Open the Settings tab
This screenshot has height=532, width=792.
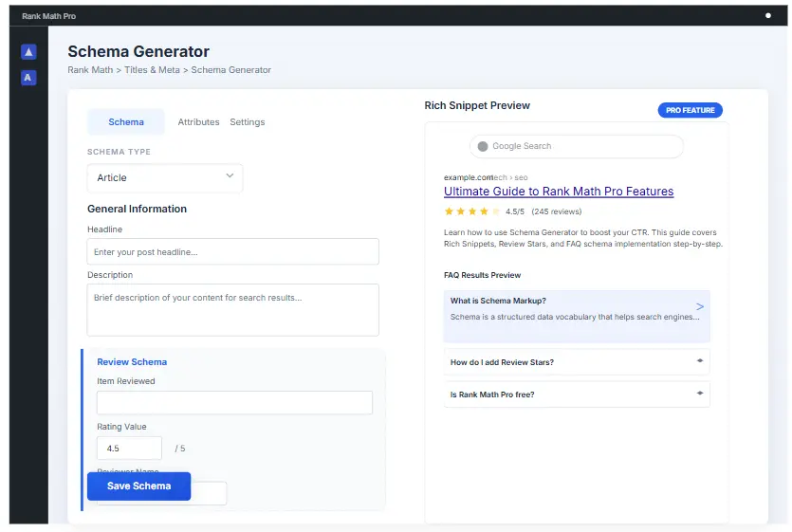pos(247,121)
